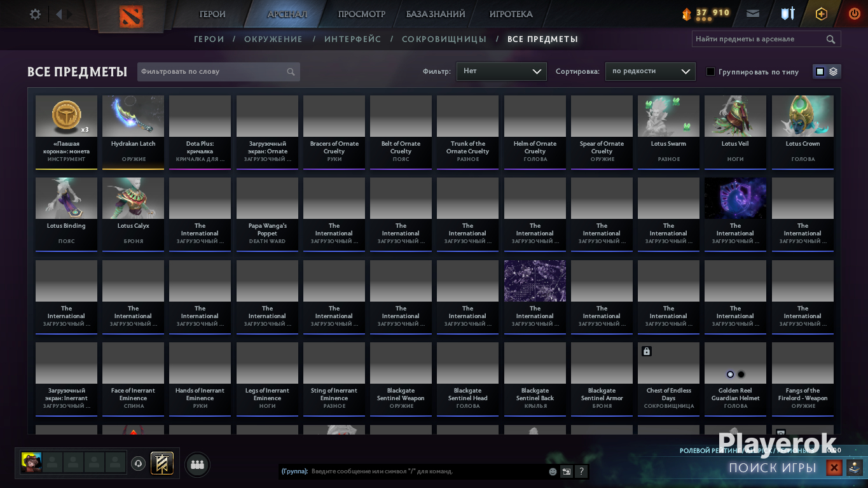Enable the Группировать по типу checkbox
Image resolution: width=868 pixels, height=488 pixels.
tap(711, 72)
